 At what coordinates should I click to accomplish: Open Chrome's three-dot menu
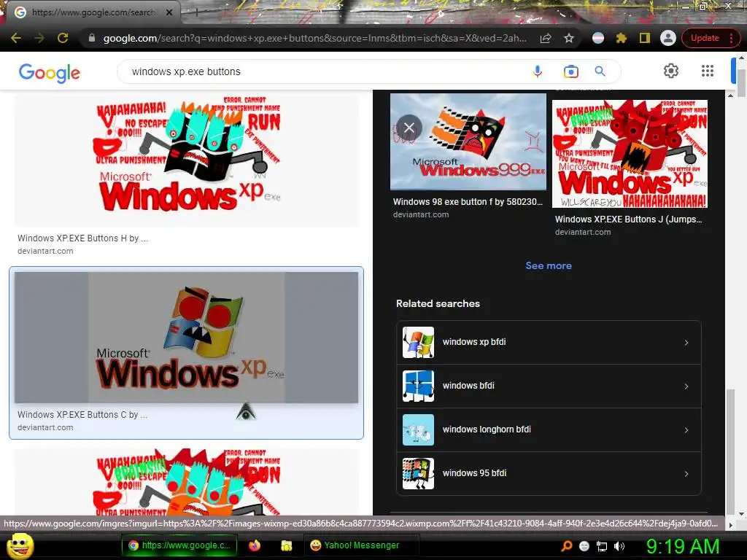(731, 38)
